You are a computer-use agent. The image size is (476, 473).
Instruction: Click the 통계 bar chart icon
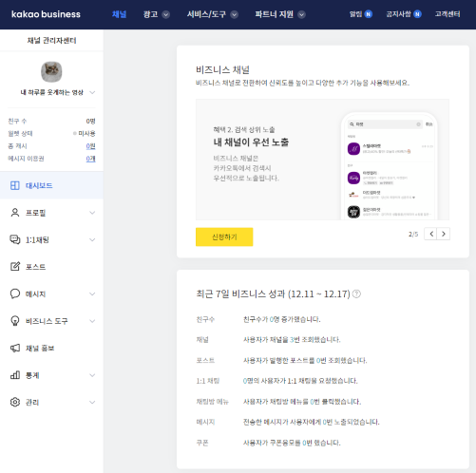coord(15,375)
